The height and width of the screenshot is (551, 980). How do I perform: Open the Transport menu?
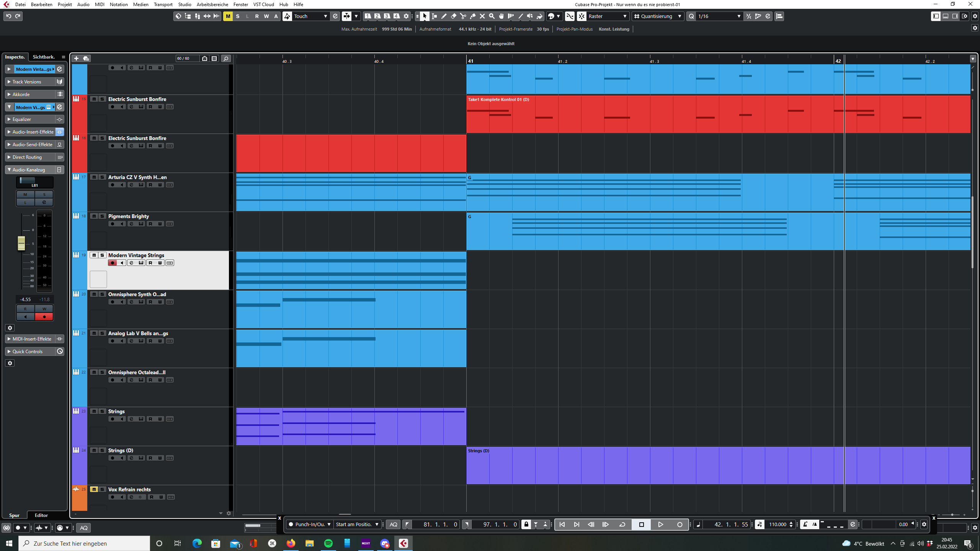pyautogui.click(x=163, y=5)
